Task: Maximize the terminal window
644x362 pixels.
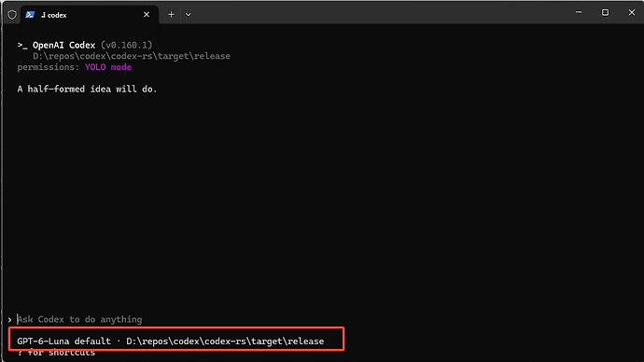Action: [x=605, y=12]
